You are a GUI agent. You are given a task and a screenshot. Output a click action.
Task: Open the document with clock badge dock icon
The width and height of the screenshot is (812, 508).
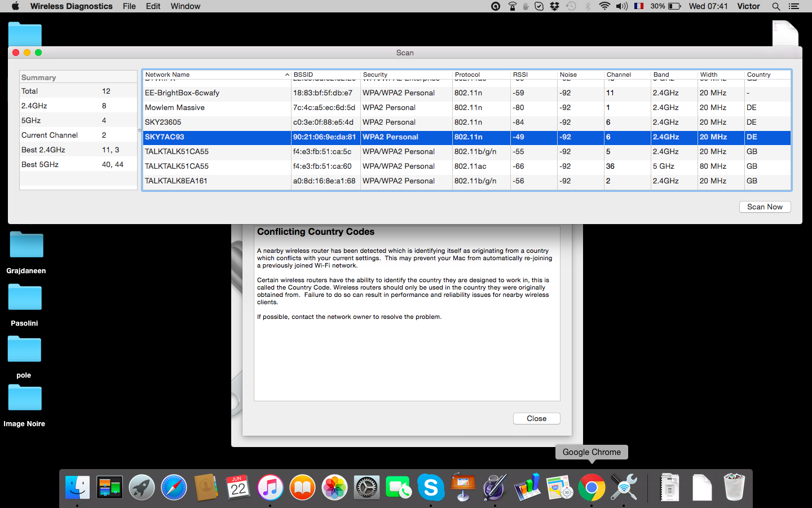(559, 487)
